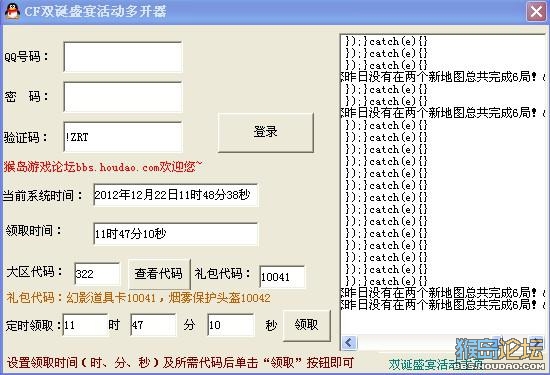Image resolution: width=550 pixels, height=375 pixels.
Task: Click the 定时领取 hour field
Action: (x=85, y=325)
